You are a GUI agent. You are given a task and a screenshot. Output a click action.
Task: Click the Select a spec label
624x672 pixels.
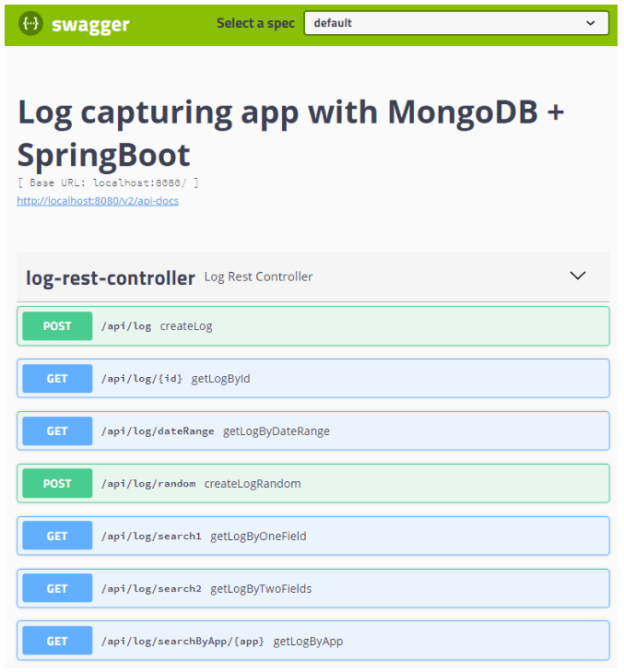(x=255, y=23)
